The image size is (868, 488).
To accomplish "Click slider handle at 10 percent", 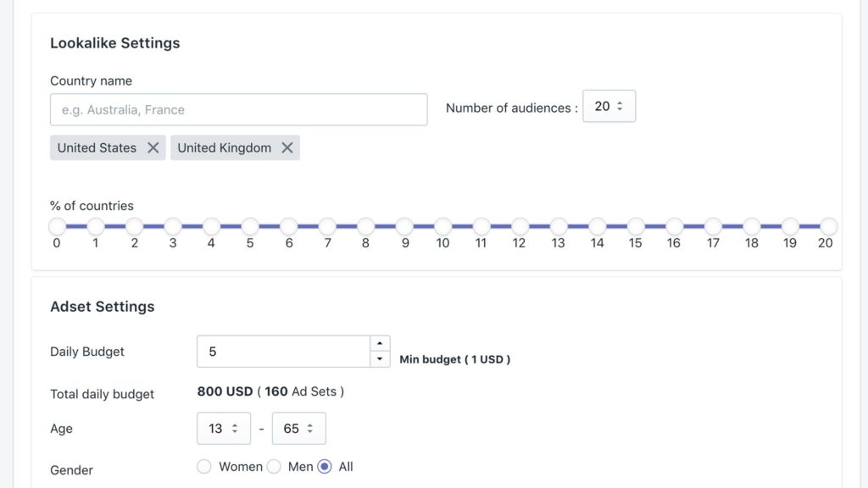I will pyautogui.click(x=442, y=226).
